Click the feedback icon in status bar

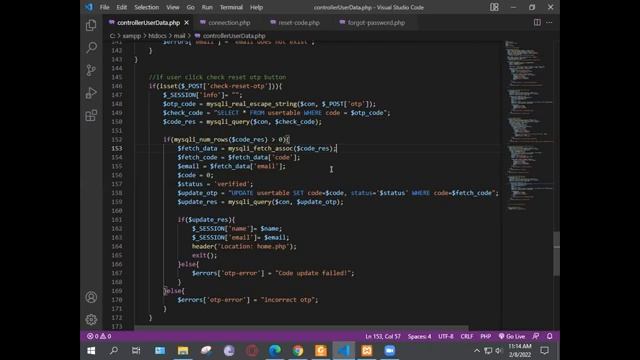(x=536, y=336)
